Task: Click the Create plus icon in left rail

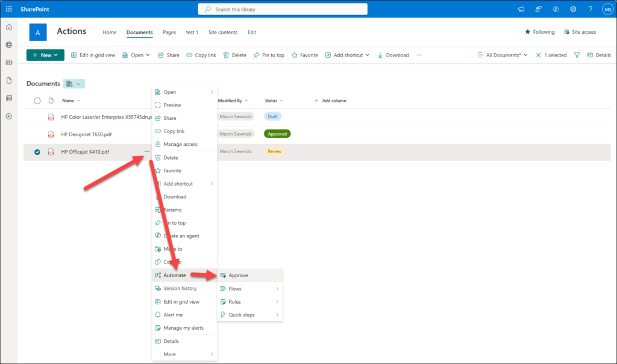Action: click(9, 116)
